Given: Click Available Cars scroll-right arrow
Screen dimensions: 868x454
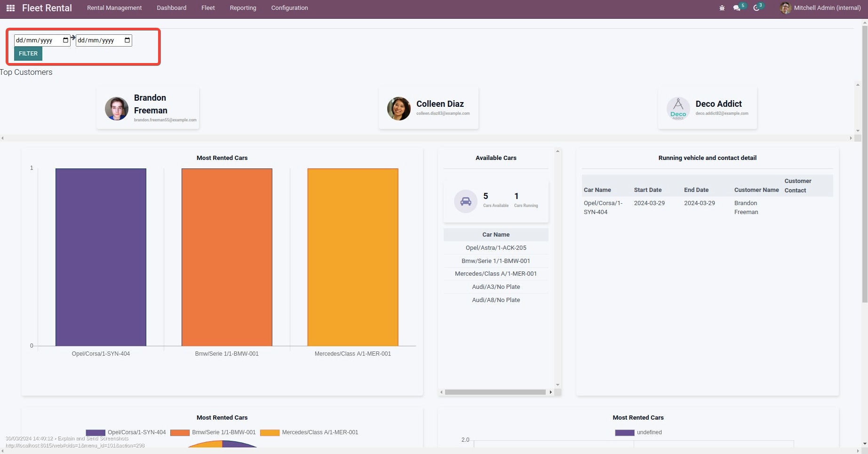Looking at the screenshot, I should click(x=551, y=392).
